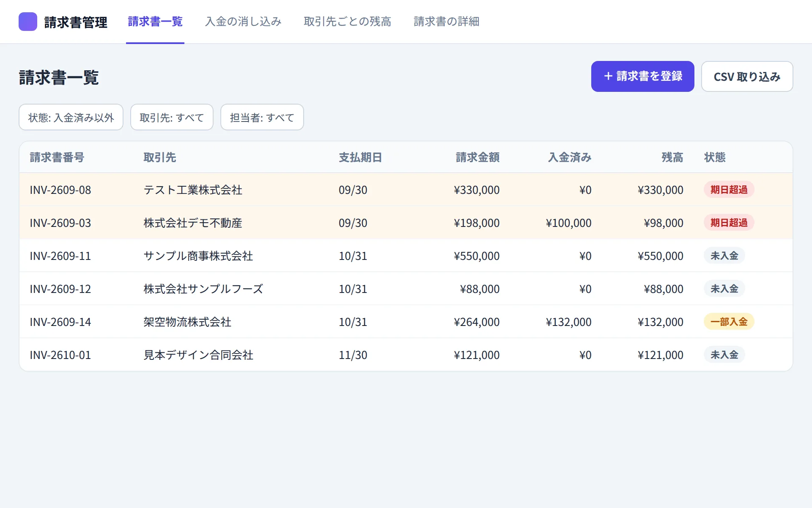
Task: Click the 期日超過 badge for INV-2609-08
Action: pyautogui.click(x=729, y=190)
